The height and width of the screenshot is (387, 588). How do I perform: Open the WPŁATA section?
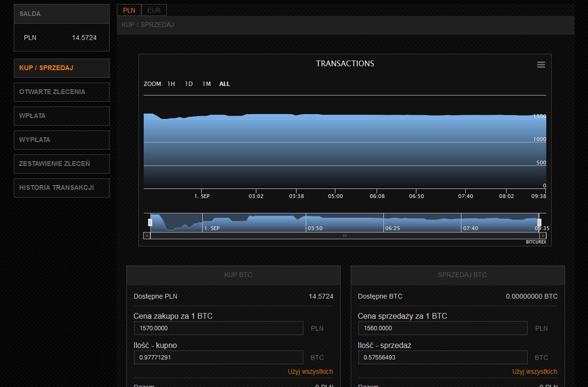(61, 116)
